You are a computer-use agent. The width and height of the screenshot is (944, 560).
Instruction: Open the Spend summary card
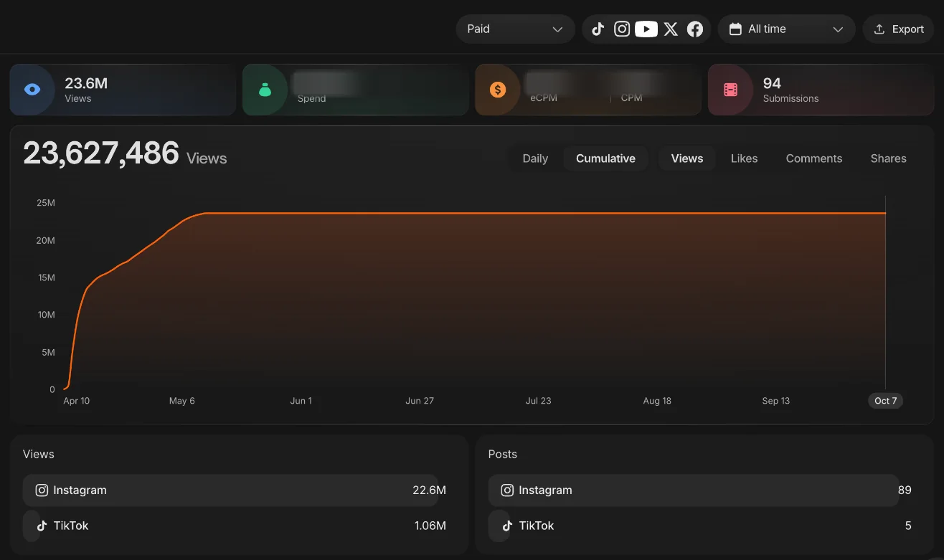pos(355,90)
